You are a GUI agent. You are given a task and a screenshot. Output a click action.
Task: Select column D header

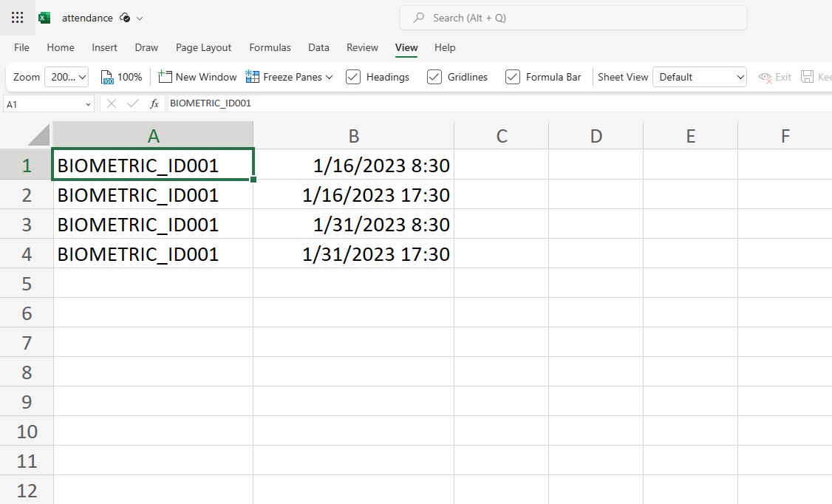pyautogui.click(x=596, y=136)
